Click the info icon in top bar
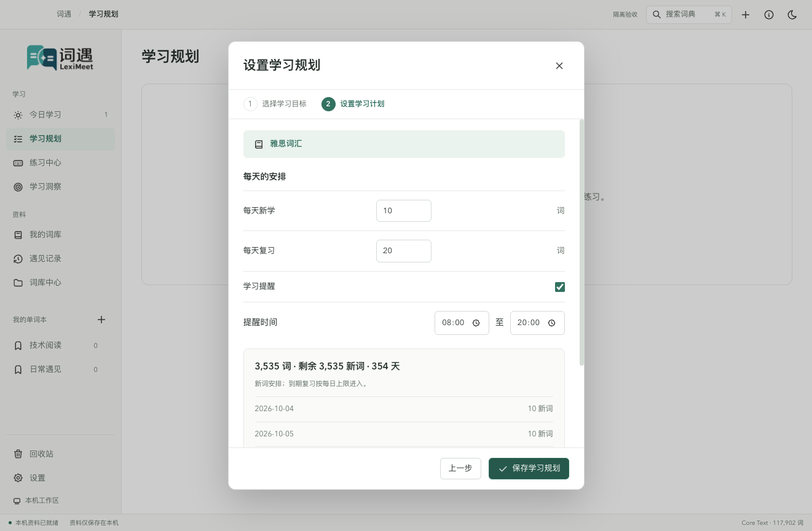The height and width of the screenshot is (531, 812). [x=769, y=15]
